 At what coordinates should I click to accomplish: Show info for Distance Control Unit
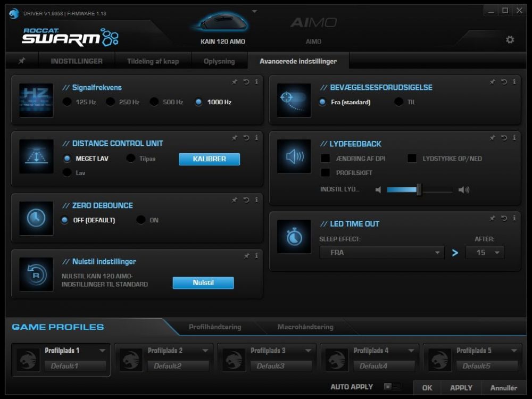[256, 138]
